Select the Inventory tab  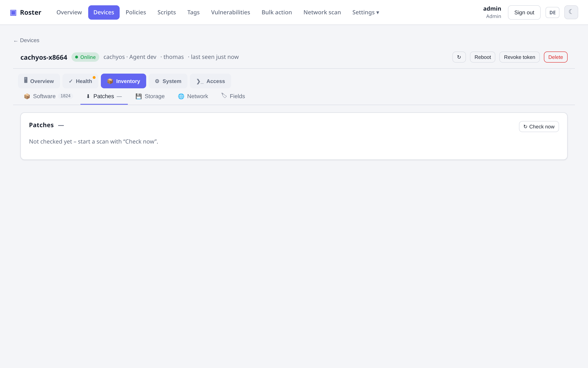point(124,81)
